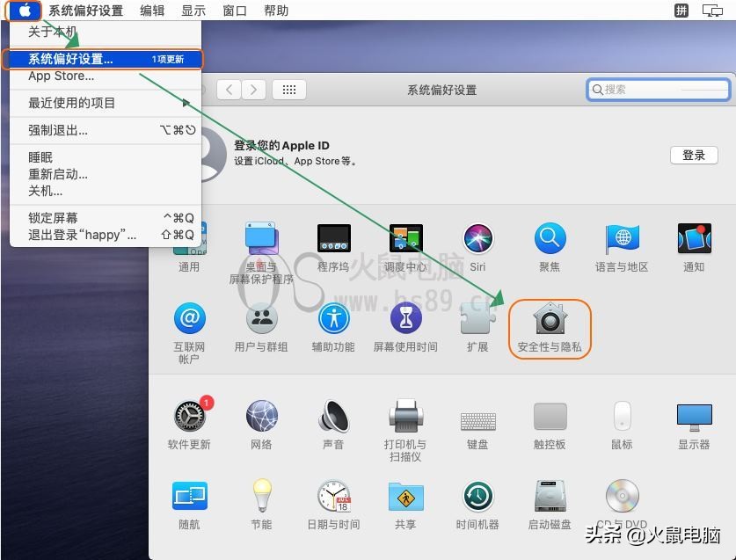Choose 退出登录 "happy"… item
736x560 pixels.
tap(106, 235)
